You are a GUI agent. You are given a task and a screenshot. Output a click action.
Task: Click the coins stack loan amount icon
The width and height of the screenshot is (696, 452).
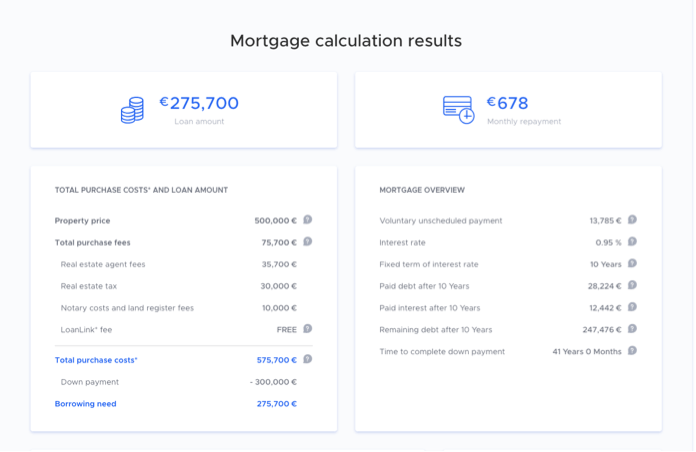(x=132, y=109)
